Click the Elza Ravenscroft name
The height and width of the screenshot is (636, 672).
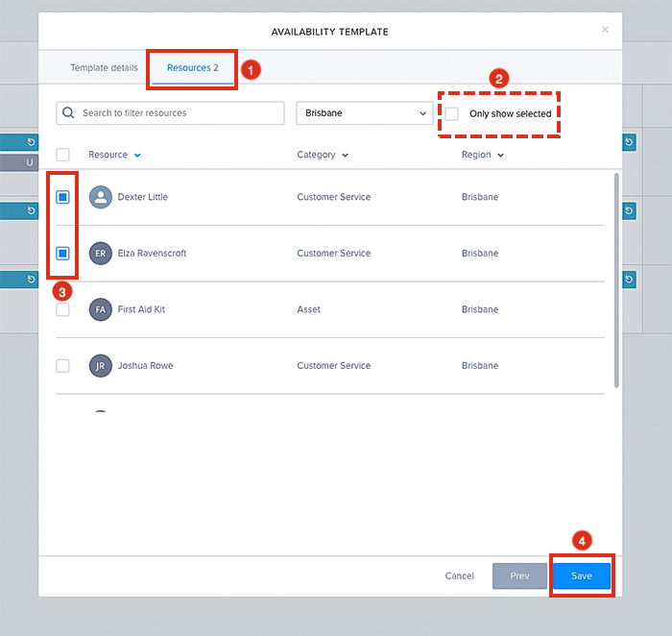pos(152,253)
